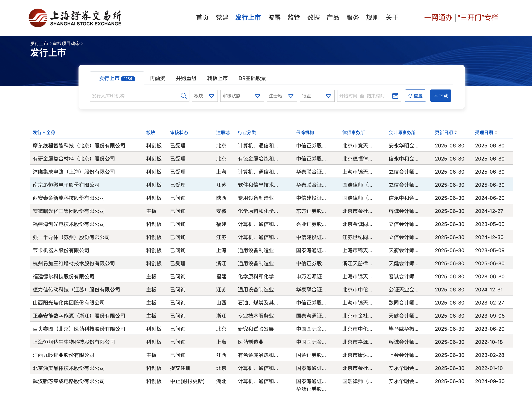
Task: Open the 披露 menu in navigation
Action: (x=274, y=17)
